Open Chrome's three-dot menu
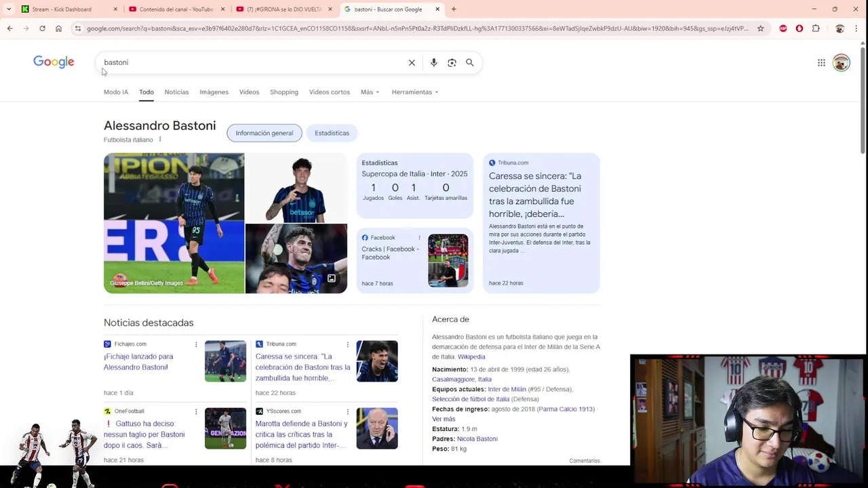This screenshot has height=488, width=868. 856,28
